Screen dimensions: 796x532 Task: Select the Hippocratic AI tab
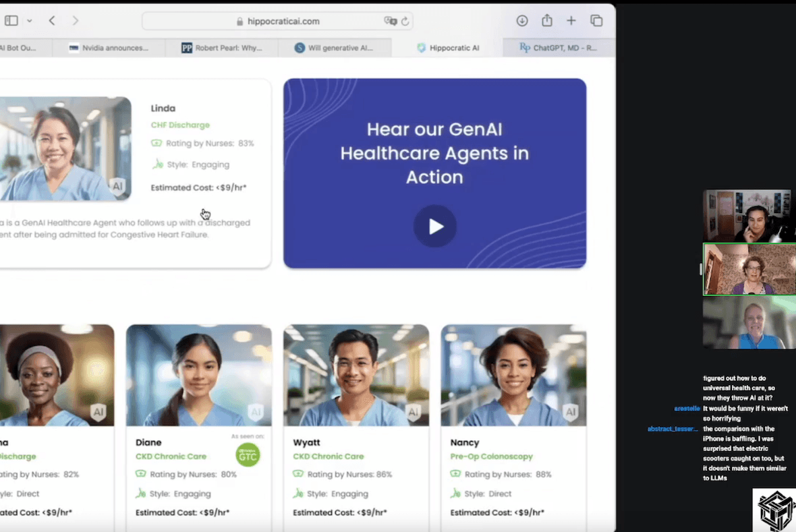point(447,48)
